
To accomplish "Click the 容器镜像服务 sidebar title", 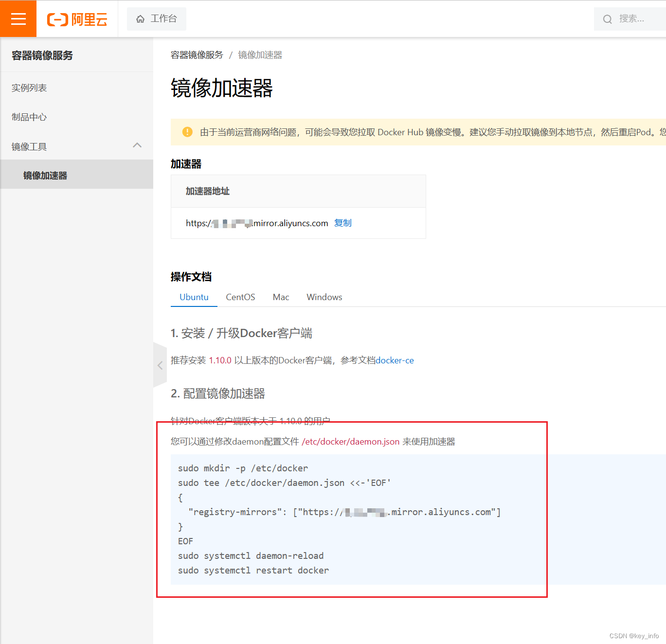I will tap(42, 55).
